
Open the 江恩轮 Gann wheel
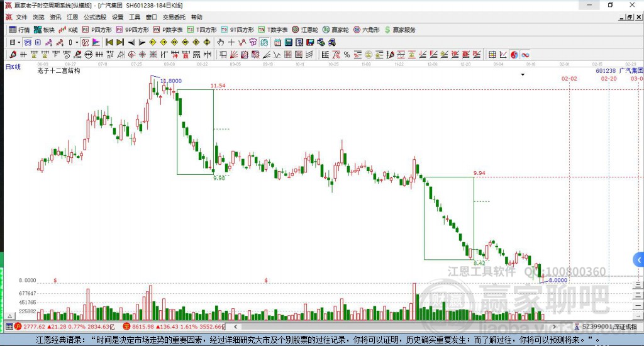[x=305, y=30]
